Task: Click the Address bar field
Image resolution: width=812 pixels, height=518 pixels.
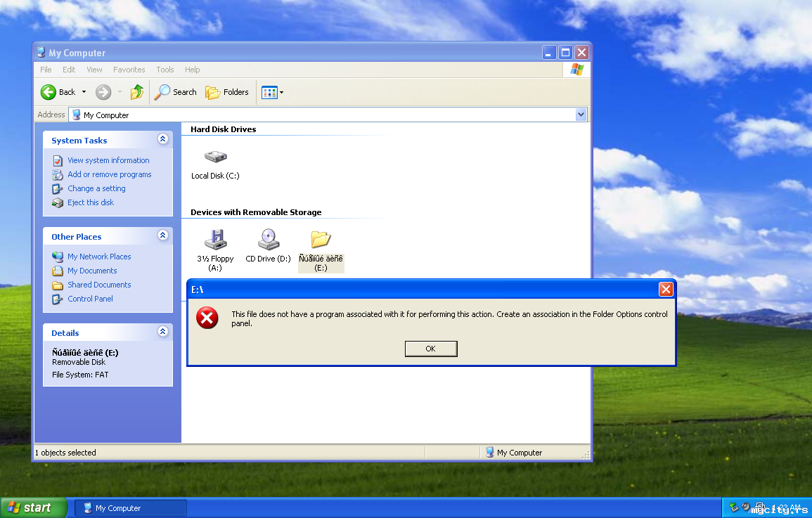Action: 322,115
